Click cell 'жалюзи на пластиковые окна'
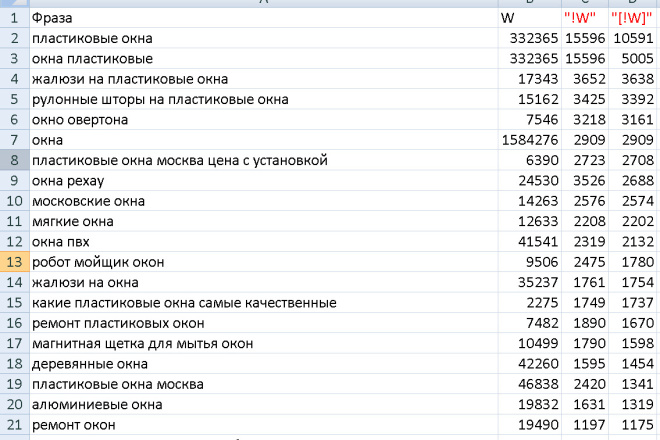 264,79
